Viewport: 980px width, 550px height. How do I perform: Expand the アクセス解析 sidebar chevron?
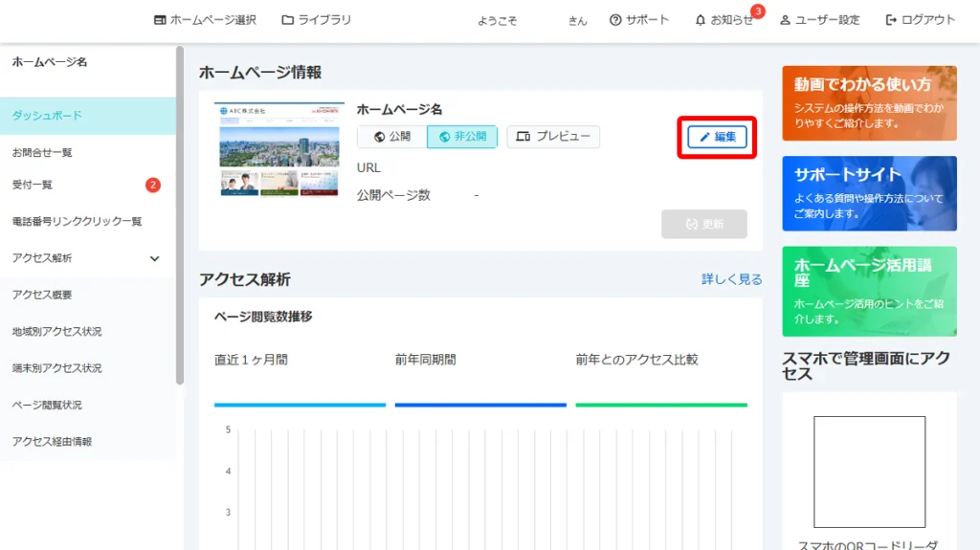click(155, 258)
